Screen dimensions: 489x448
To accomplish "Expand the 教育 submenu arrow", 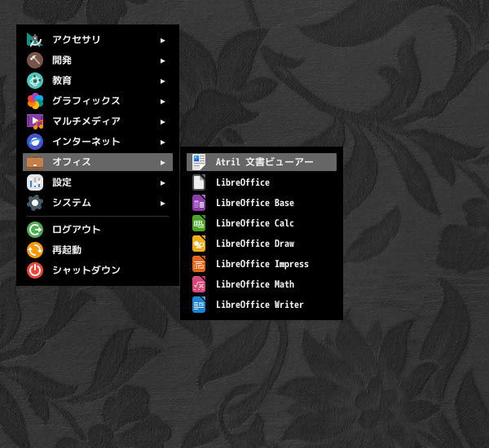I will pos(162,81).
